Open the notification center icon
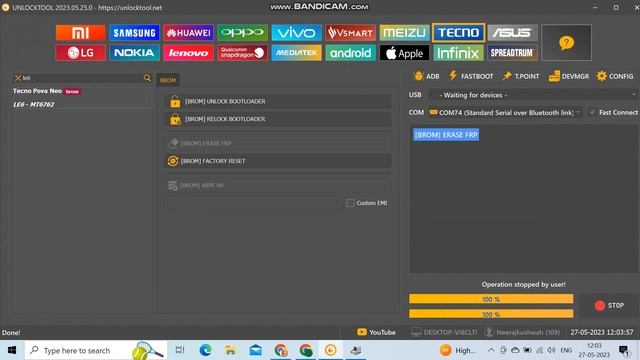Image resolution: width=640 pixels, height=360 pixels. pos(624,350)
